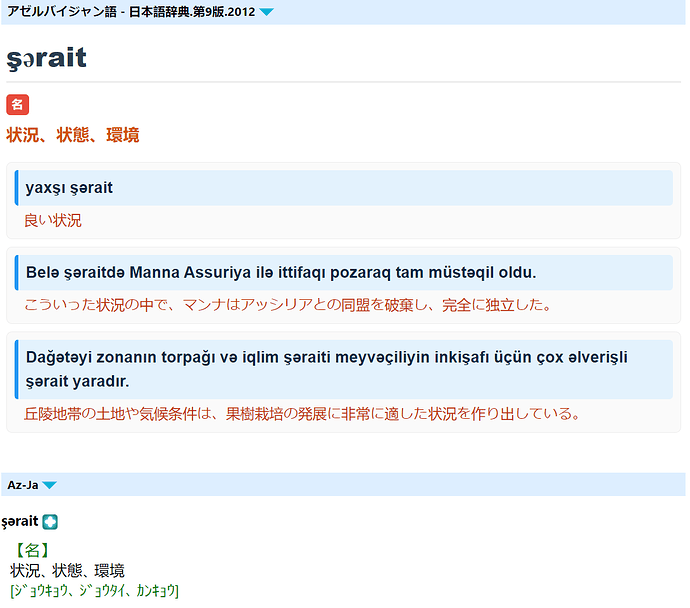Collapse the Az-Ja dictionary section arrow
The height and width of the screenshot is (608, 690).
tap(49, 485)
